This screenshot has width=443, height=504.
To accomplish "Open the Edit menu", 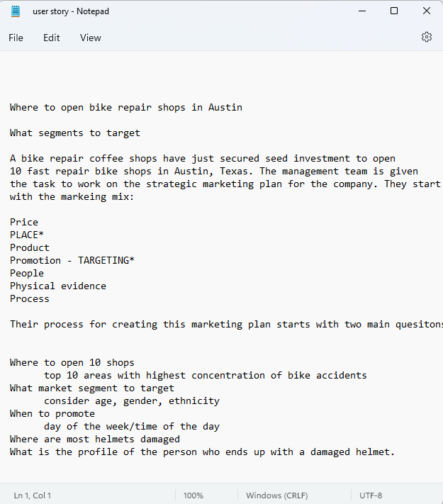I will click(x=52, y=38).
